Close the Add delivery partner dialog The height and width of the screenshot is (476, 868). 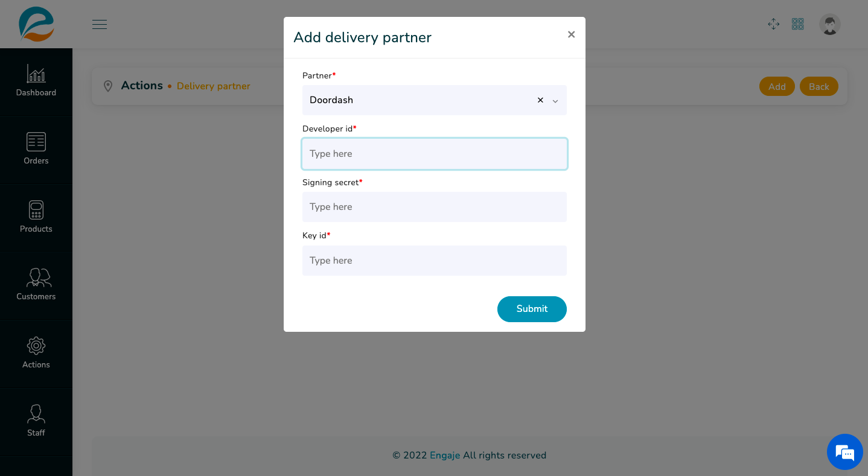point(571,34)
